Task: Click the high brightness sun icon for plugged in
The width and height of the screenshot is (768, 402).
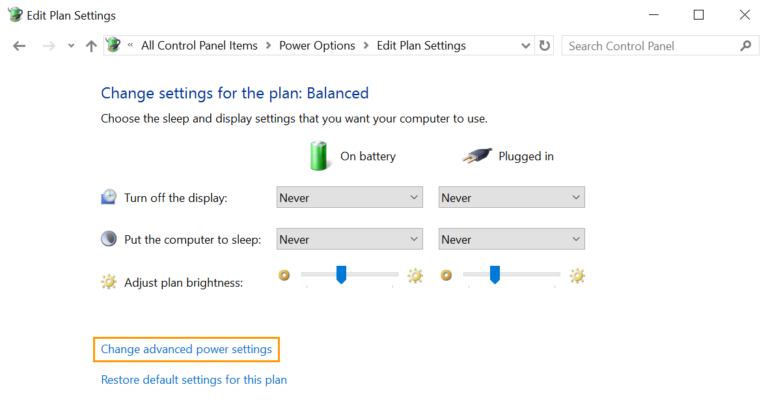Action: pos(577,275)
